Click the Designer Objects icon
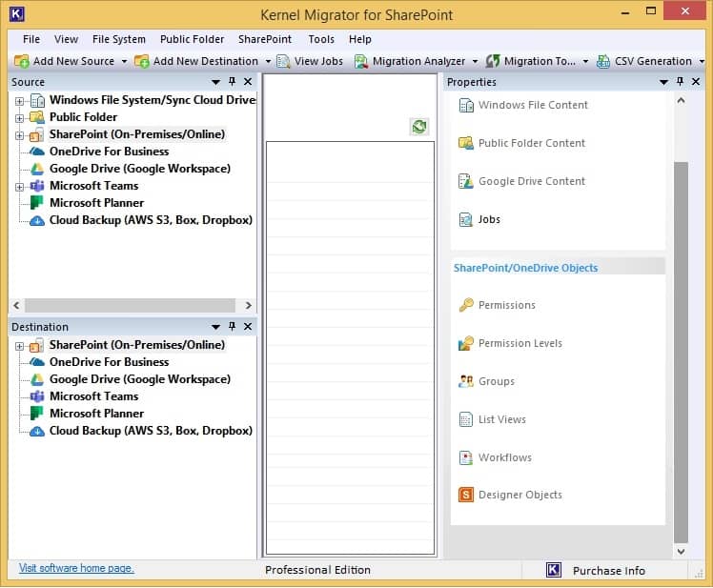 pos(465,495)
